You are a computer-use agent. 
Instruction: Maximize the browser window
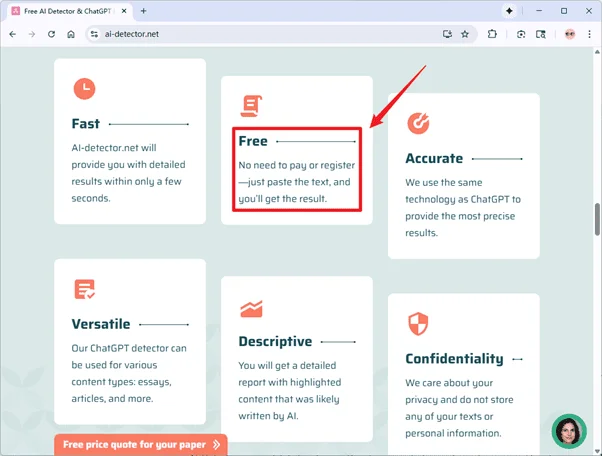(x=564, y=11)
